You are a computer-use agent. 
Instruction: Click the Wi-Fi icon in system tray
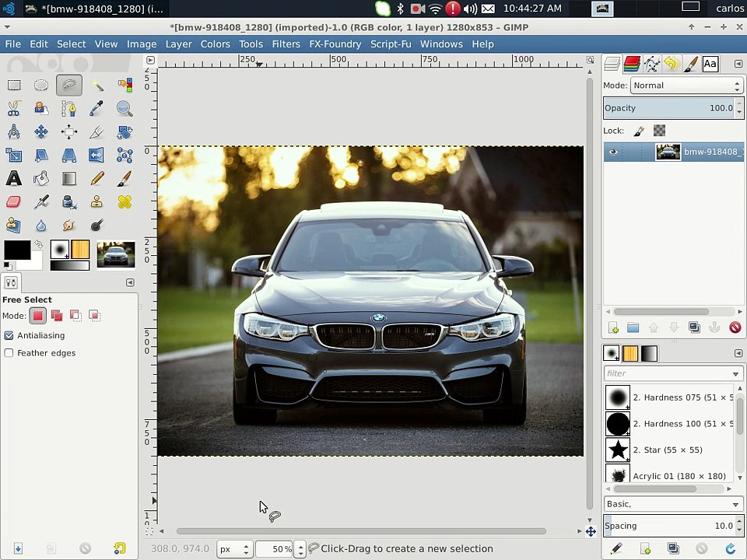pyautogui.click(x=435, y=9)
